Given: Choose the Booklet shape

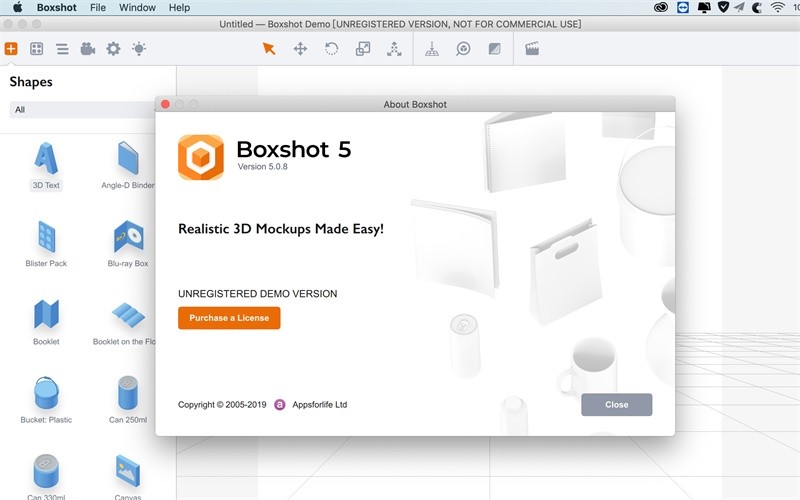Looking at the screenshot, I should click(x=46, y=322).
